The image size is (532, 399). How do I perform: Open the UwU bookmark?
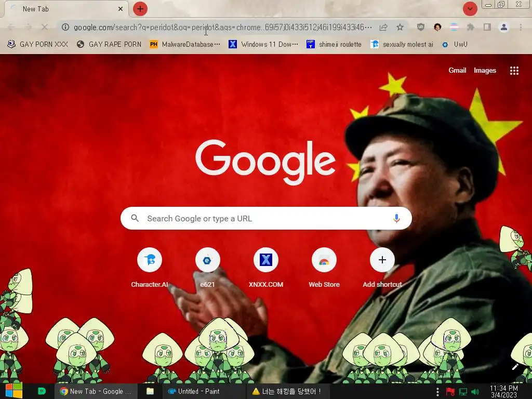click(455, 44)
